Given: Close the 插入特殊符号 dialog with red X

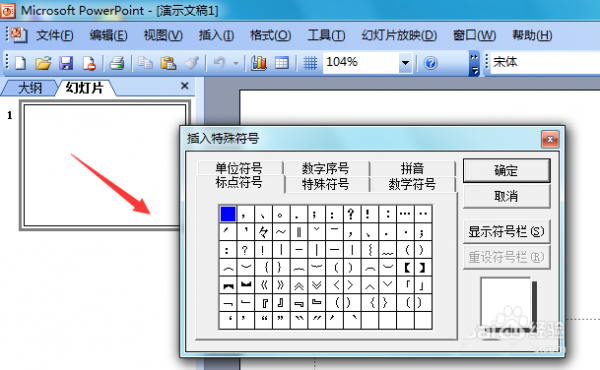Looking at the screenshot, I should (x=550, y=139).
